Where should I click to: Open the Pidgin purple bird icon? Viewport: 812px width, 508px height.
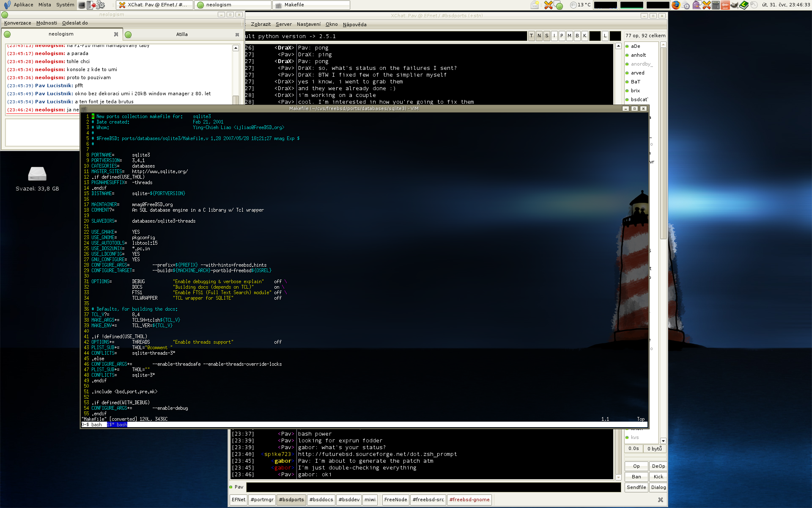tap(697, 5)
